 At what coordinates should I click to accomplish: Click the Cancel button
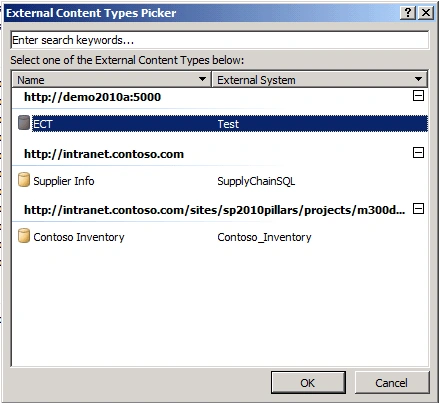(392, 383)
